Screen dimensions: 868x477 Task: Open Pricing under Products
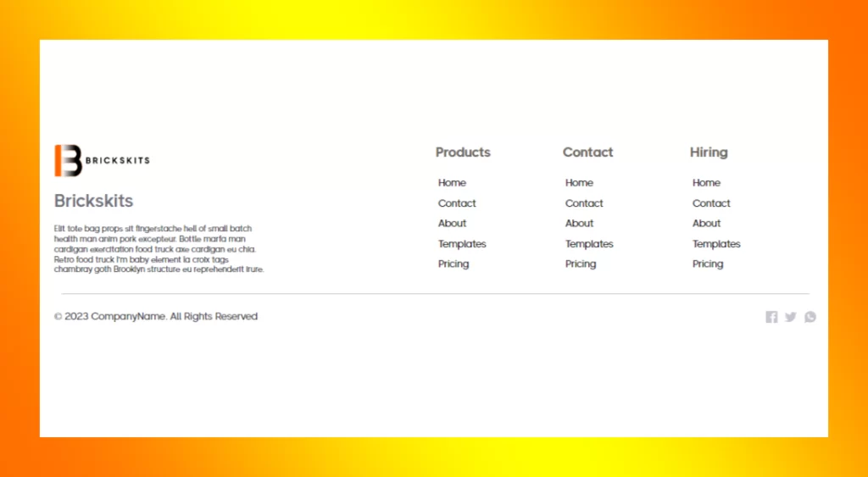pos(453,264)
